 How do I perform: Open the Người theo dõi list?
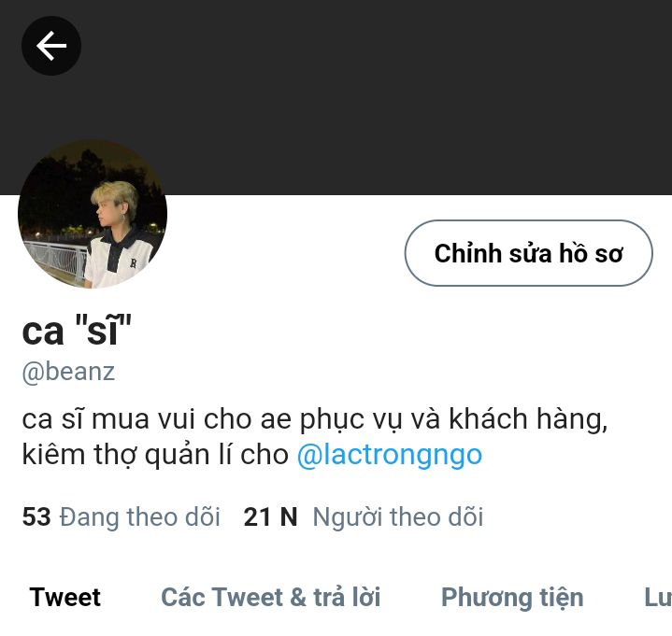click(x=398, y=516)
